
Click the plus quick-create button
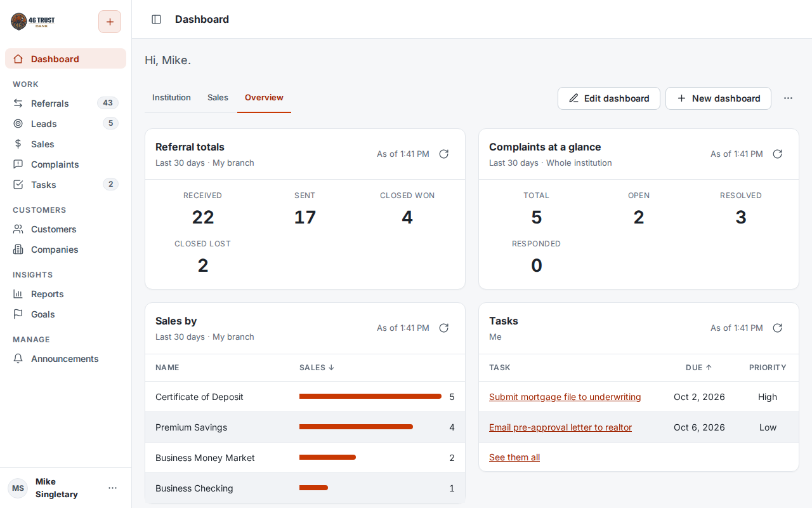click(110, 22)
